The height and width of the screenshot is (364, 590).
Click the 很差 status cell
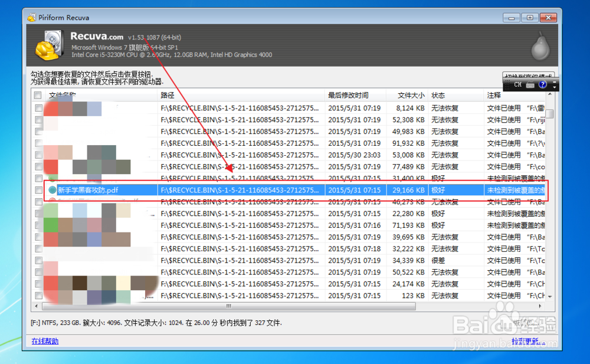438,261
